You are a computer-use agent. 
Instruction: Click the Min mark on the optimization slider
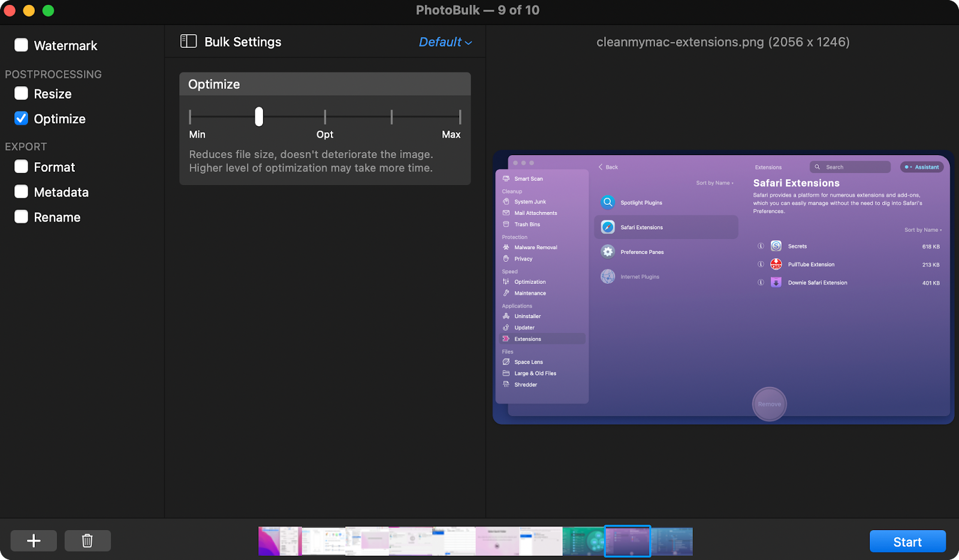point(190,117)
